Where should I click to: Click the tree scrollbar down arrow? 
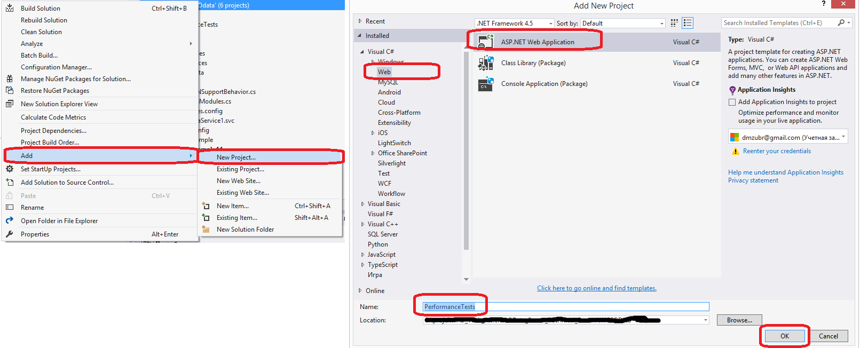coord(467,279)
